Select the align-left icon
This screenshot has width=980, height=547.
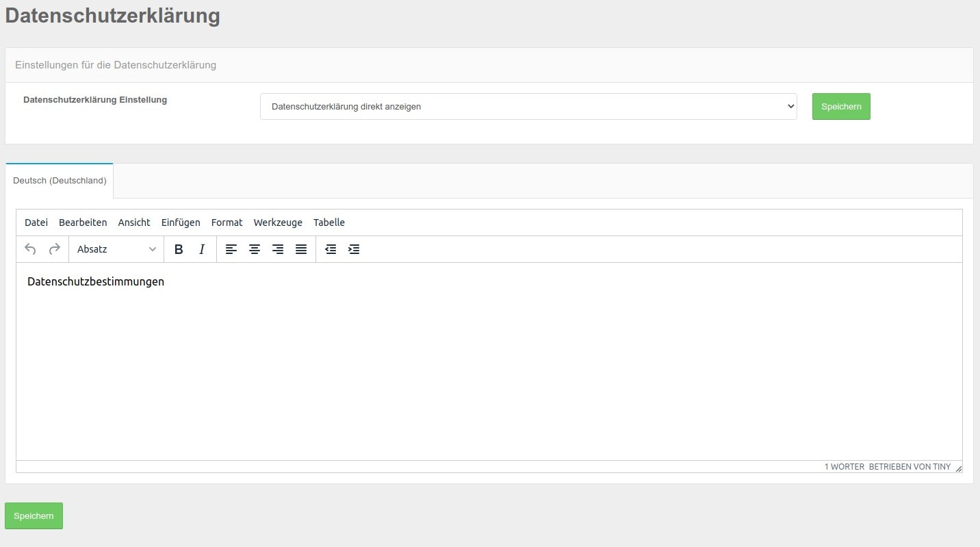click(x=231, y=249)
